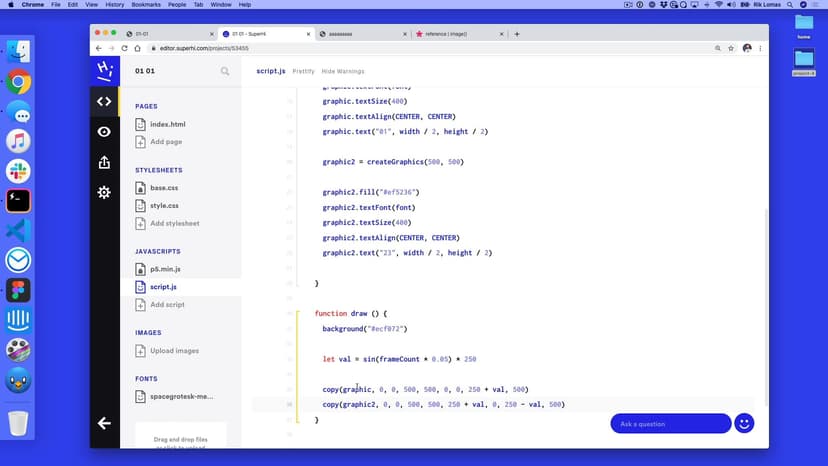Toggle Hide Warnings option
Screen dimensions: 828x466
pos(343,71)
